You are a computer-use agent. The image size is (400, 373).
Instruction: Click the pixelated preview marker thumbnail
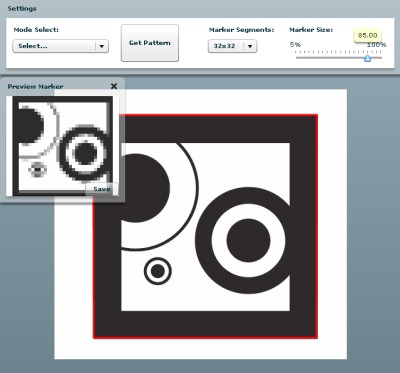(63, 146)
